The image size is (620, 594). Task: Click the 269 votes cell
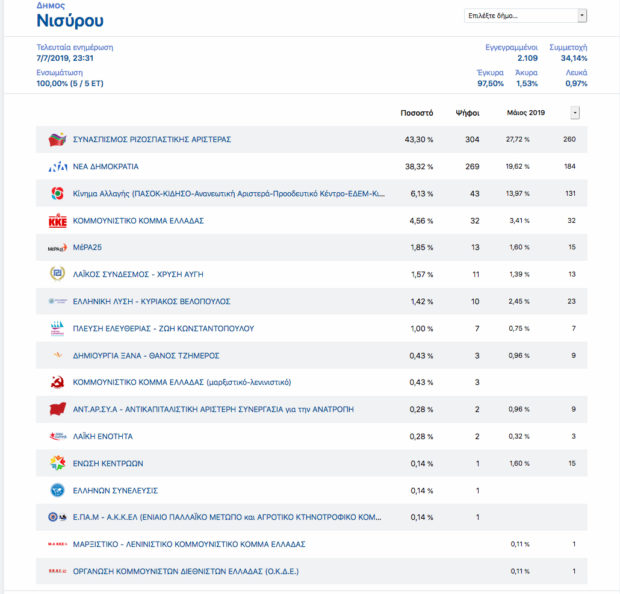point(472,166)
